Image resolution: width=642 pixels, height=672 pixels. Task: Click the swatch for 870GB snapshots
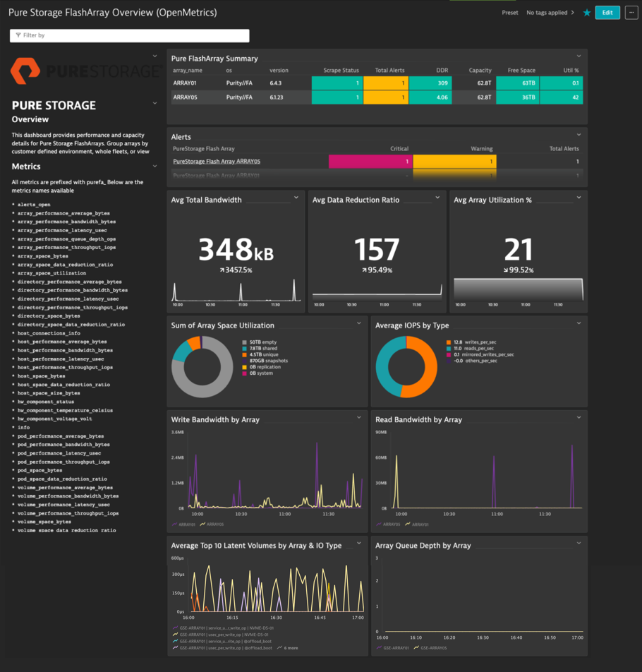click(x=245, y=361)
